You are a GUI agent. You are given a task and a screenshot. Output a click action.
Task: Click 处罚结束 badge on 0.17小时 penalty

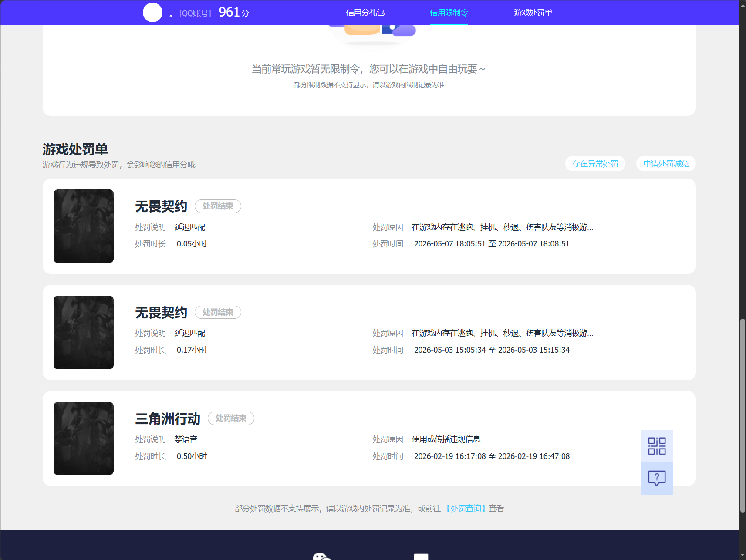218,312
